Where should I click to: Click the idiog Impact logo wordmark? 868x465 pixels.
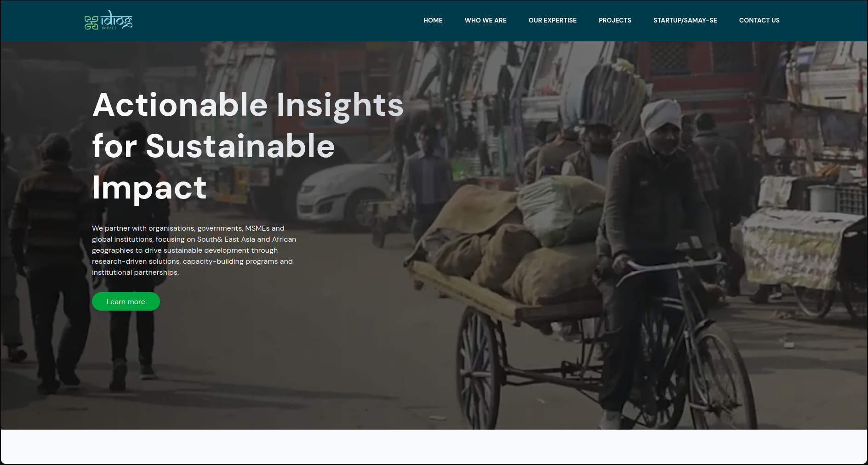[x=117, y=20]
